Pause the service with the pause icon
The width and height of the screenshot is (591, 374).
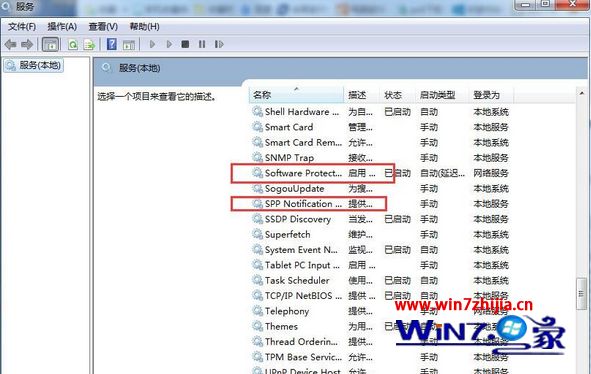pyautogui.click(x=202, y=44)
